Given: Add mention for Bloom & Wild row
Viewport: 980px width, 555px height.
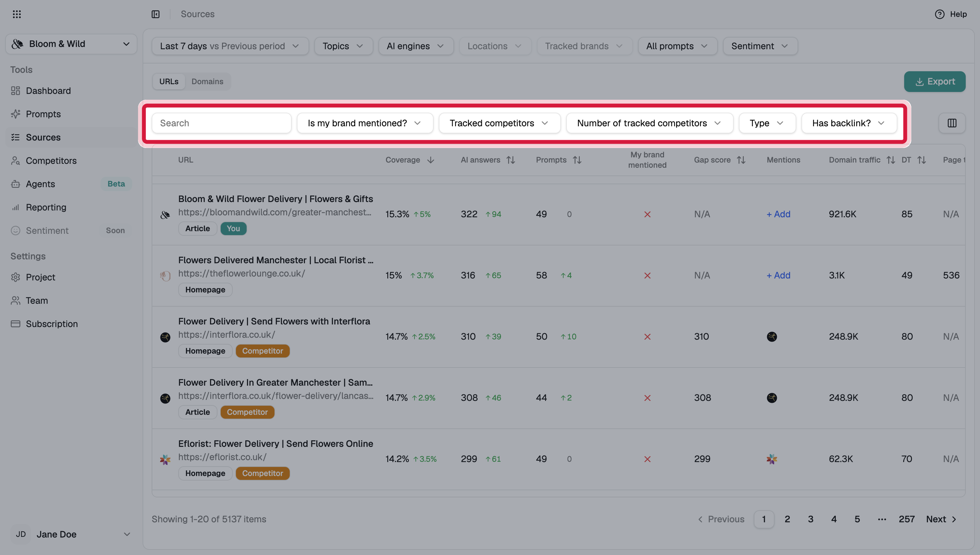Looking at the screenshot, I should pos(778,214).
